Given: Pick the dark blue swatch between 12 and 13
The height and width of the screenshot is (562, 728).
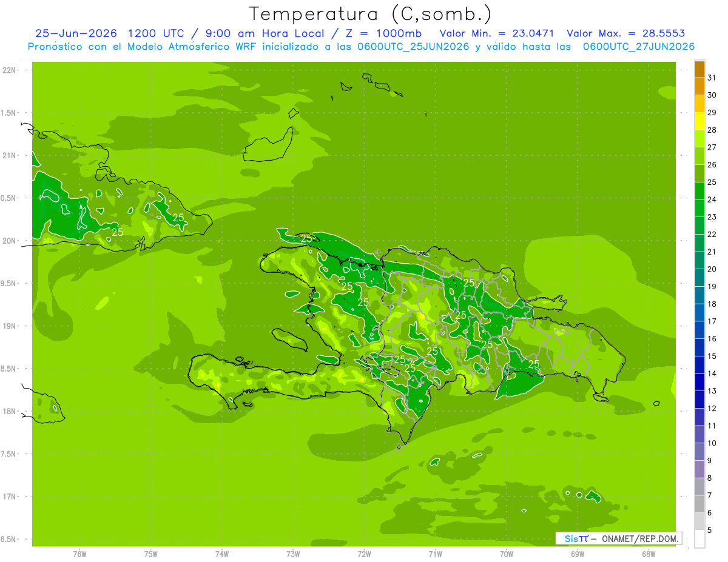Looking at the screenshot, I should [699, 400].
